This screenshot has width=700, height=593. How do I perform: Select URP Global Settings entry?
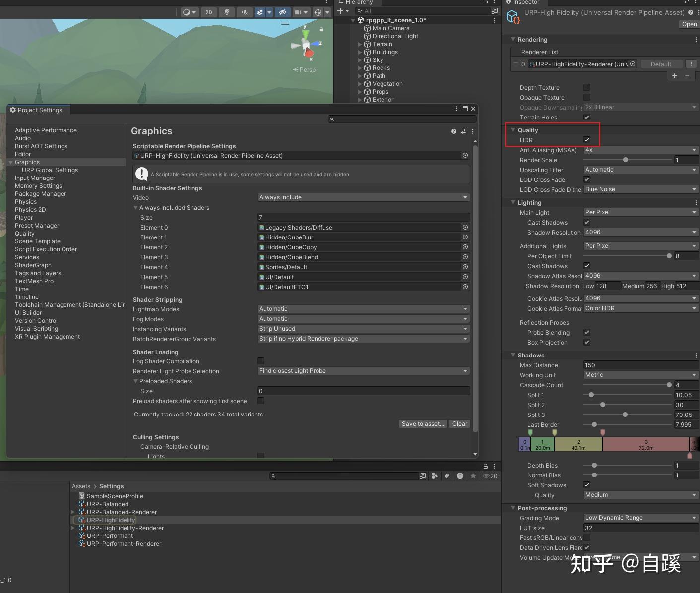50,170
